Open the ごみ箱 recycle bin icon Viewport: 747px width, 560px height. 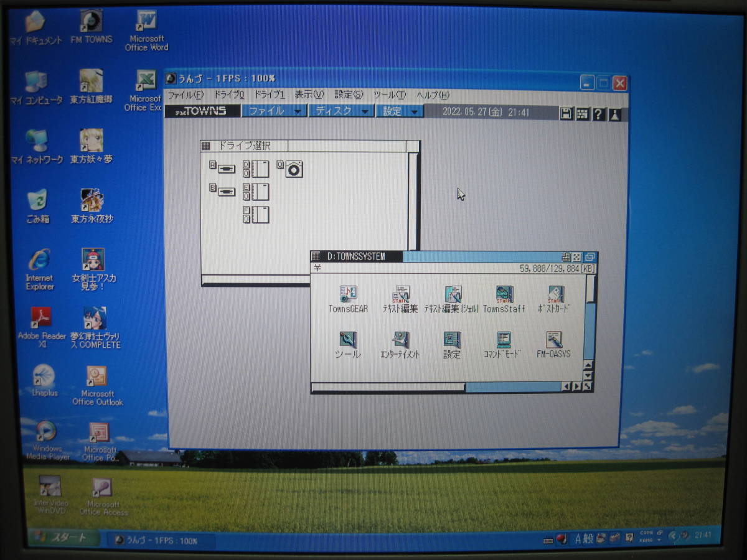37,206
